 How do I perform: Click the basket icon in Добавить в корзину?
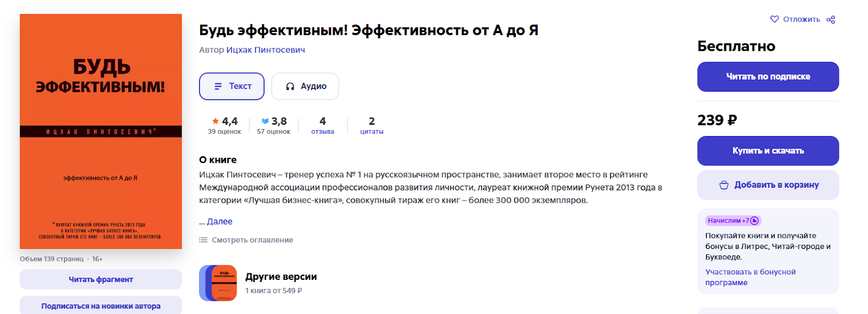click(724, 185)
